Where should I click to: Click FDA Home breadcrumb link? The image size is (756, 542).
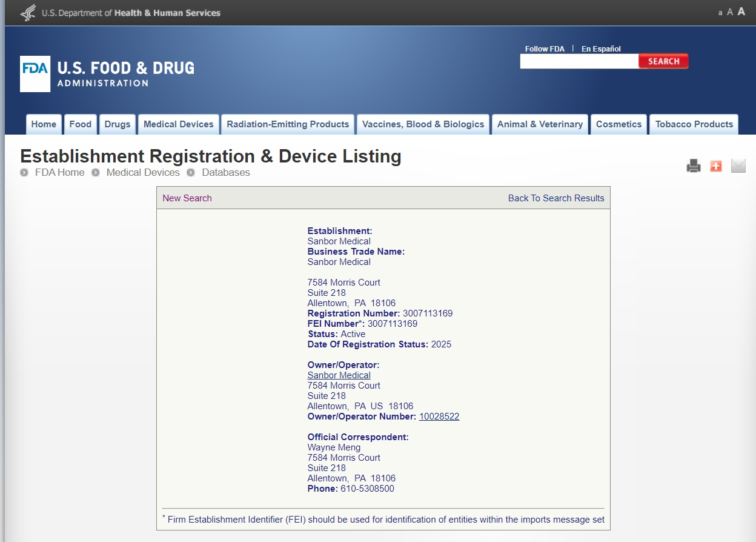point(59,172)
